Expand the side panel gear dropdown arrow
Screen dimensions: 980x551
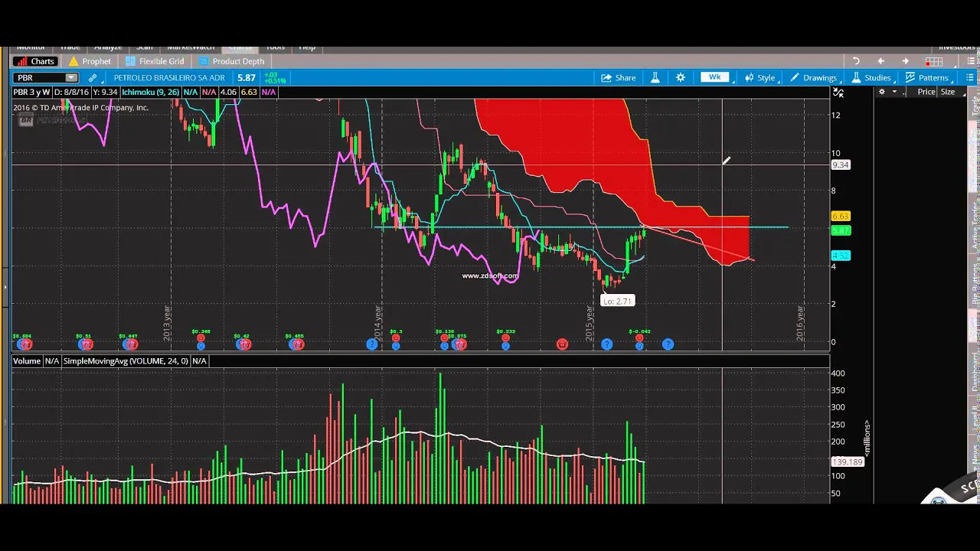tap(894, 92)
